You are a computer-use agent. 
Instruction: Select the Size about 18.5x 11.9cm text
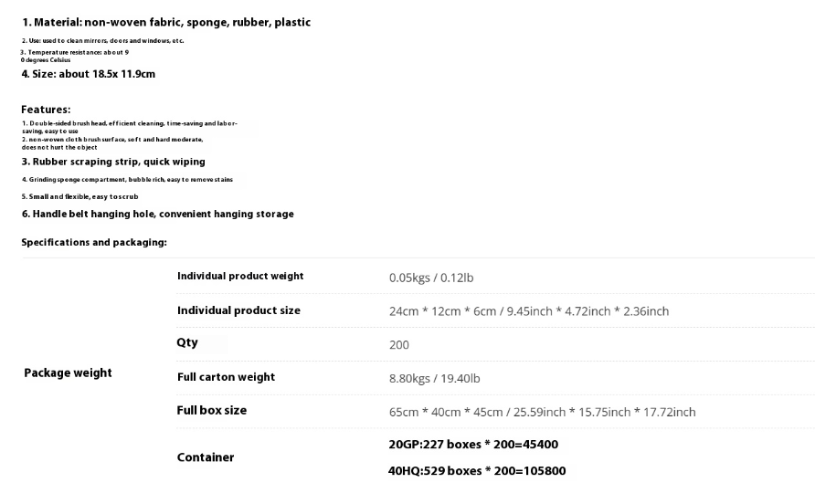(x=89, y=74)
